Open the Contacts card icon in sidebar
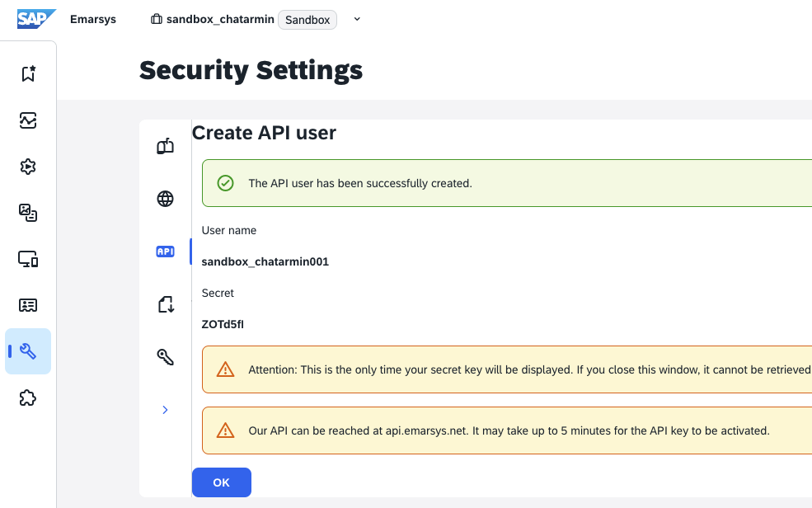This screenshot has height=508, width=812. (x=28, y=305)
